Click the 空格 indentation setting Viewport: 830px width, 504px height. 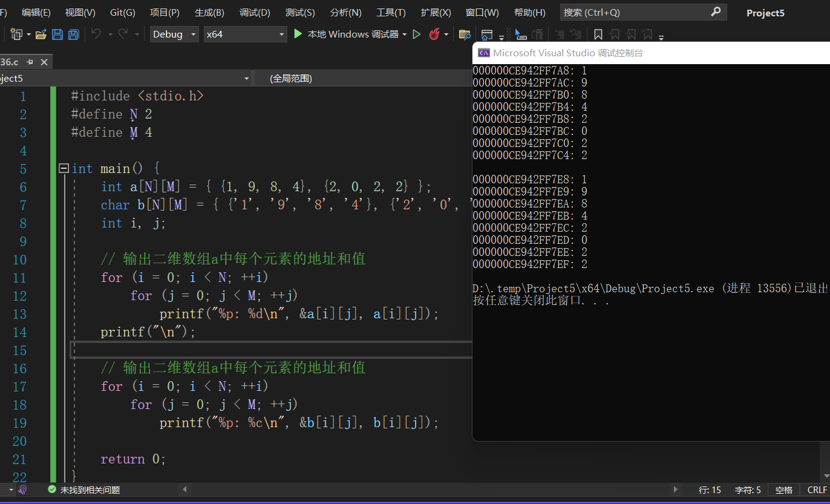click(x=784, y=490)
